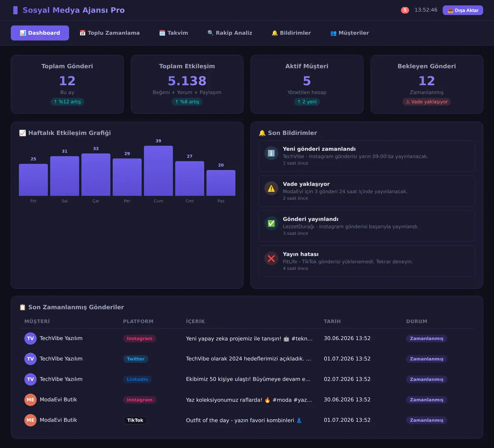Click the Dışa Aktar export button

(463, 10)
